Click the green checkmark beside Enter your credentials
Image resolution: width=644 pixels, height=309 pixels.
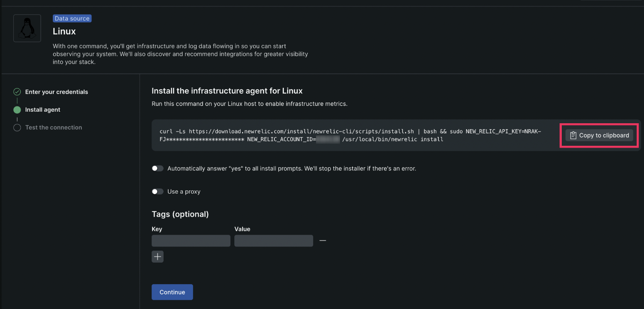(x=17, y=92)
